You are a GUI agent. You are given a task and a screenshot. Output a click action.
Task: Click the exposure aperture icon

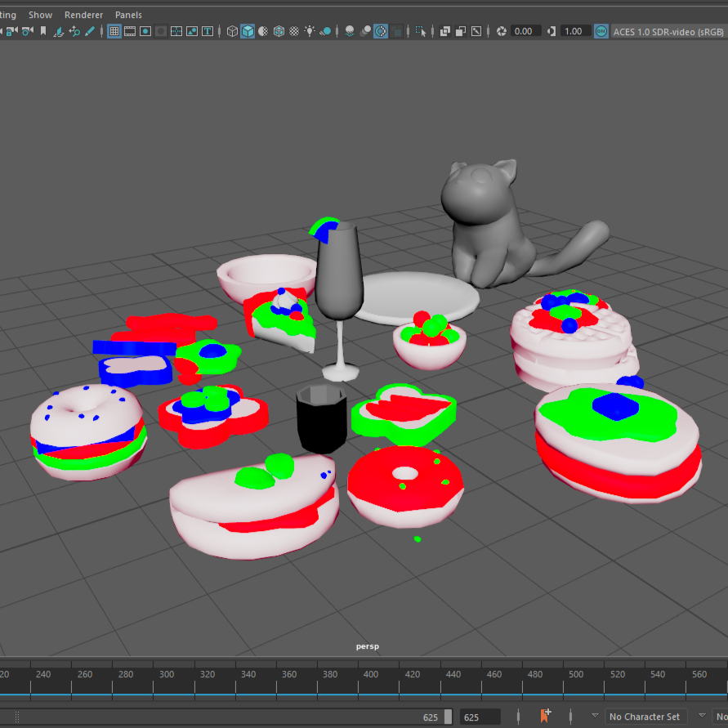[x=502, y=31]
